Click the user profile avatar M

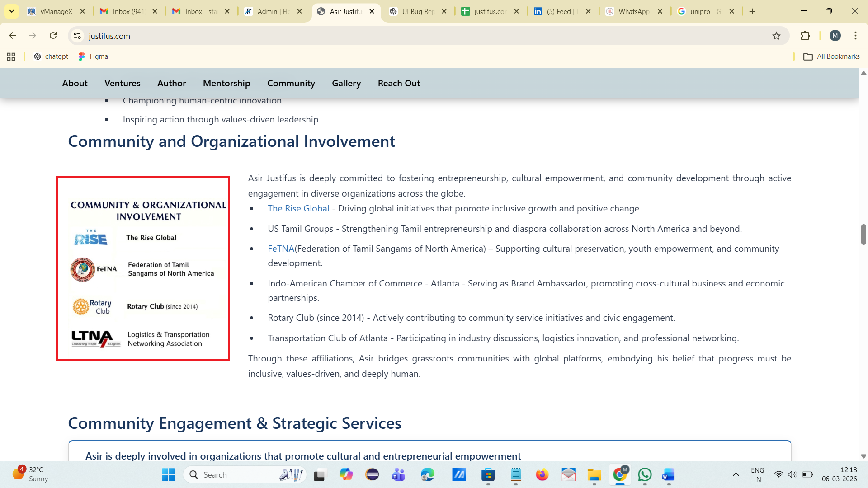point(835,36)
